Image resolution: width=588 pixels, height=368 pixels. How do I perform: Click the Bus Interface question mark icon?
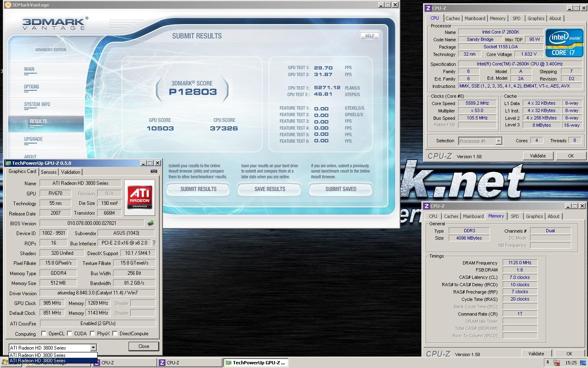click(x=154, y=243)
